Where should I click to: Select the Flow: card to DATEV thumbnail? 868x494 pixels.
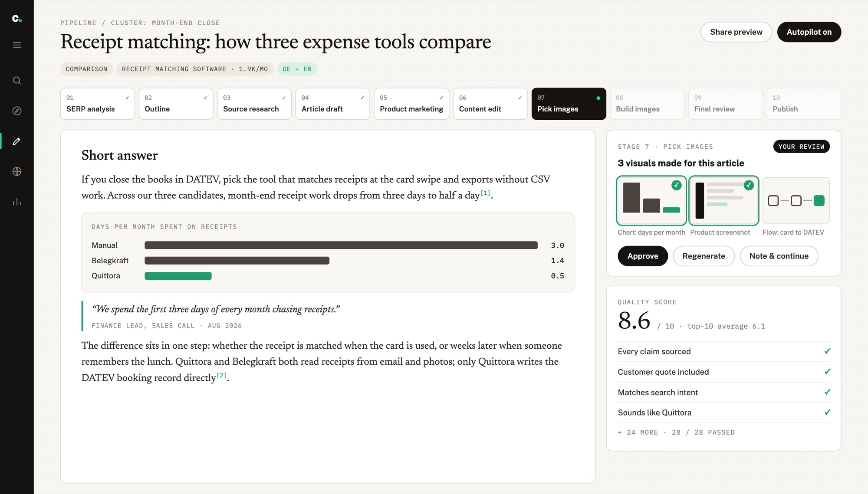tap(796, 200)
